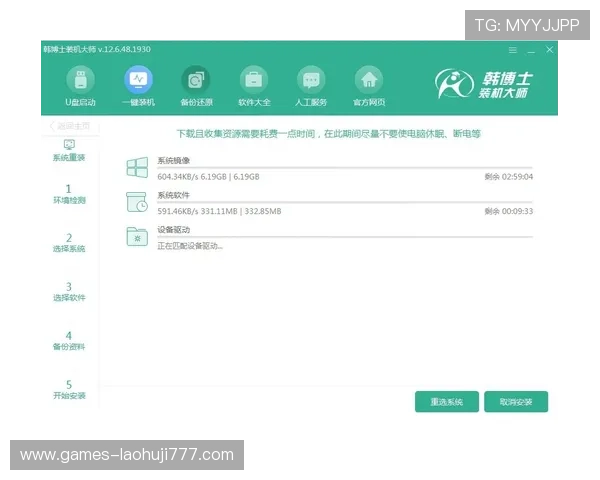Click the Windows logo beside 系统镜像
Viewport: 600px width, 480px height.
(x=137, y=167)
